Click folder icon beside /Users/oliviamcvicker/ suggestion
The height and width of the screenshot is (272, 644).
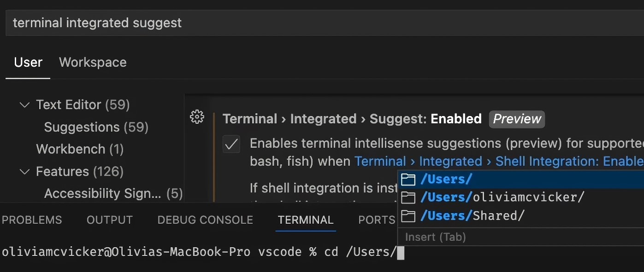pyautogui.click(x=408, y=197)
